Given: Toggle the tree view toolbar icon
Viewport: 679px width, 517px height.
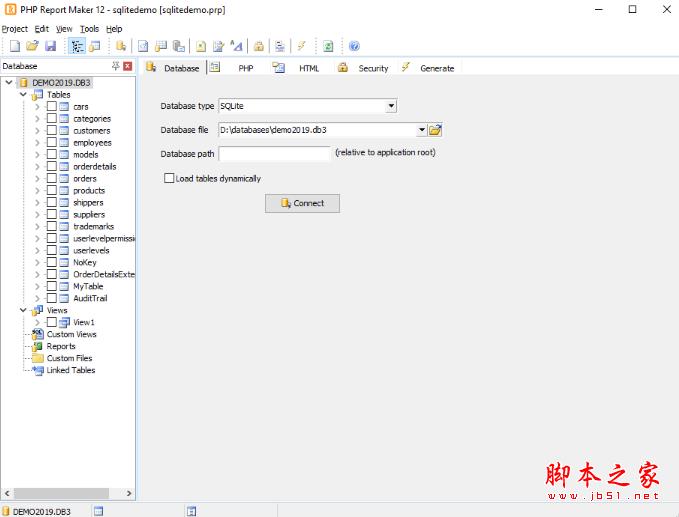Looking at the screenshot, I should click(x=77, y=46).
